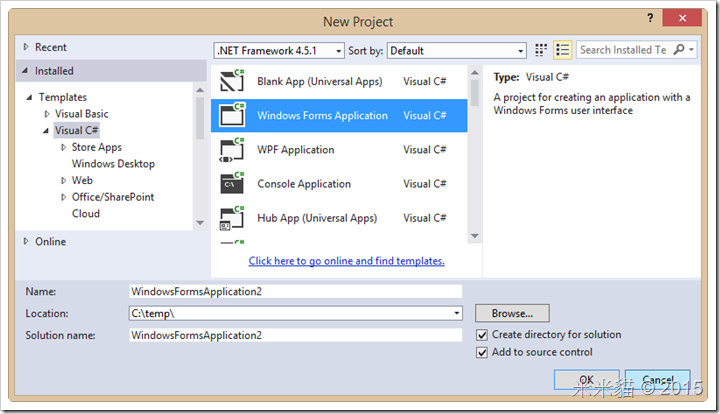
Task: Open the Sort by Default dropdown
Action: point(457,50)
